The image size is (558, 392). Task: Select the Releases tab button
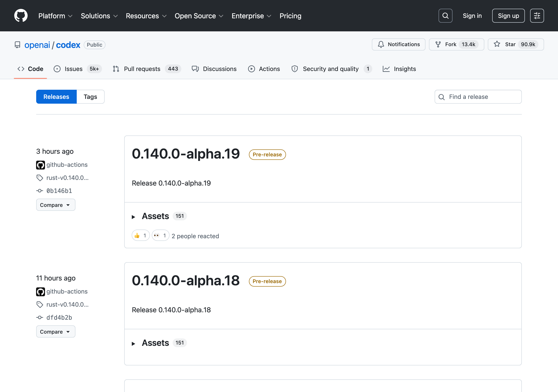[56, 97]
